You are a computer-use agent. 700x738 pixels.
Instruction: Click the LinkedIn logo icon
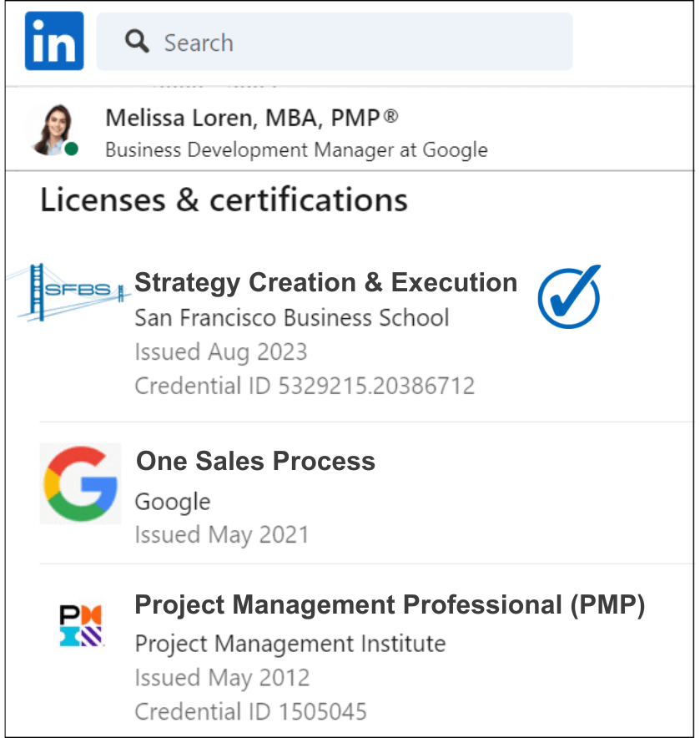54,41
